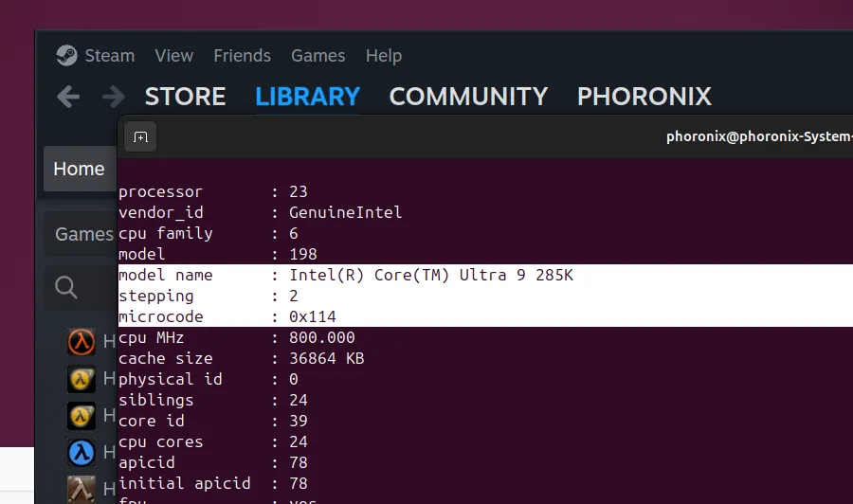Viewport: 853px width, 504px height.
Task: Open the Friends menu
Action: [242, 56]
